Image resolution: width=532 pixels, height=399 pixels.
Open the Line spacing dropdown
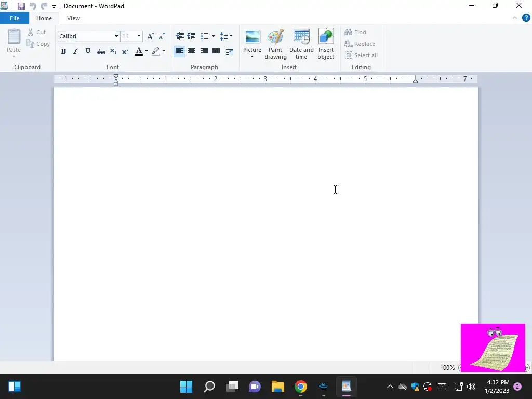(226, 36)
